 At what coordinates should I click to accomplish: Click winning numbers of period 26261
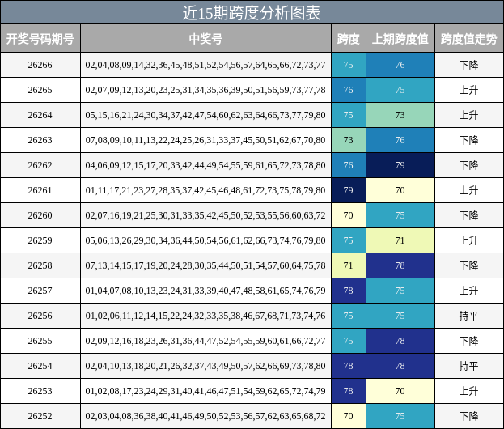pos(205,190)
